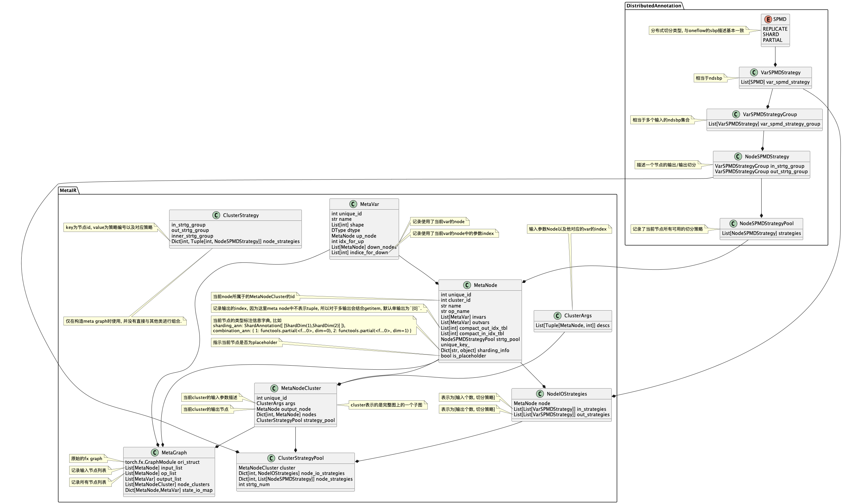Click the C icon of MetaGraph
The image size is (845, 504).
coord(155,453)
